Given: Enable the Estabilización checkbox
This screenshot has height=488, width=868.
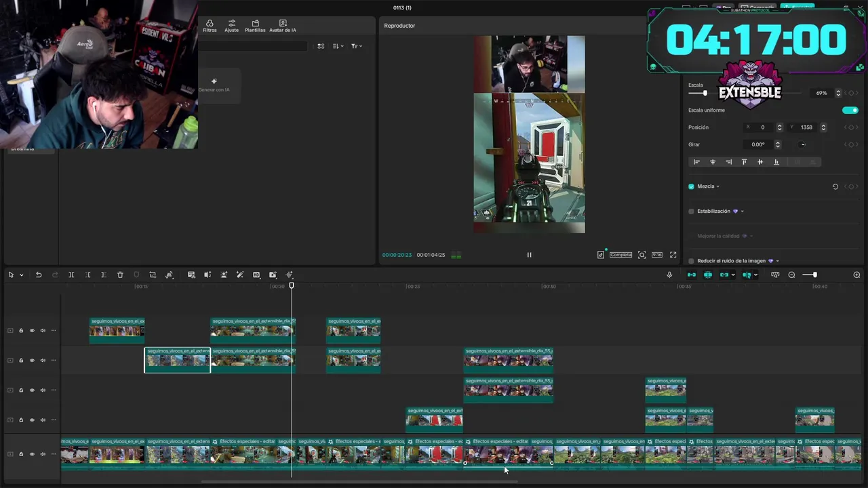Looking at the screenshot, I should pyautogui.click(x=691, y=211).
